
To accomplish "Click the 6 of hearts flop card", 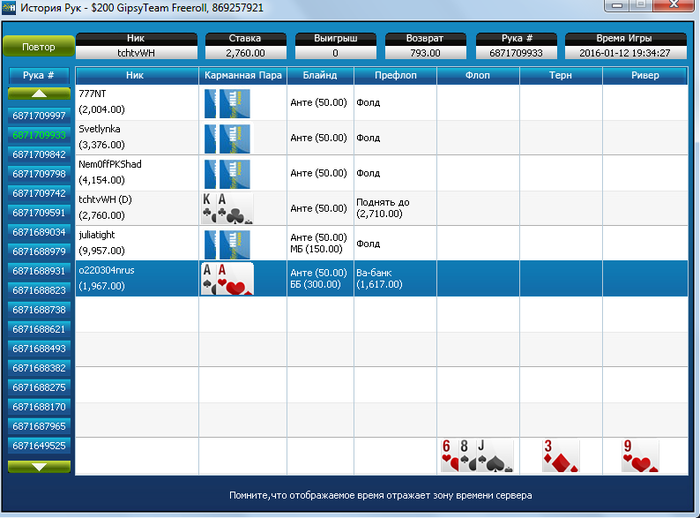I will coord(448,455).
